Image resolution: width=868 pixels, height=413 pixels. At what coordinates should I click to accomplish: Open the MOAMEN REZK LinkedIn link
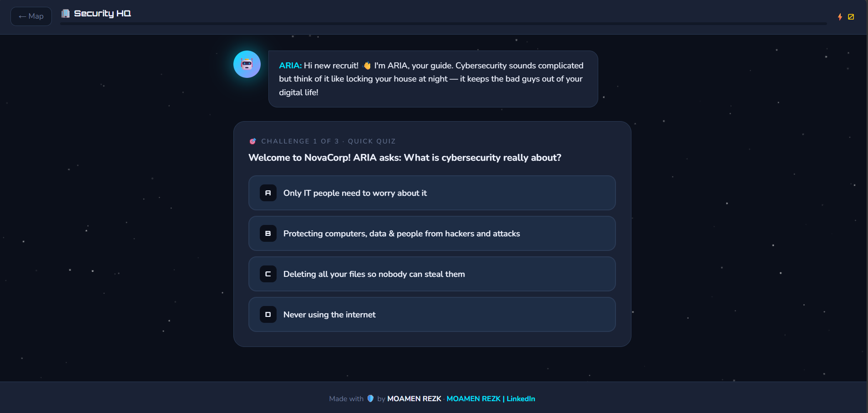(491, 398)
